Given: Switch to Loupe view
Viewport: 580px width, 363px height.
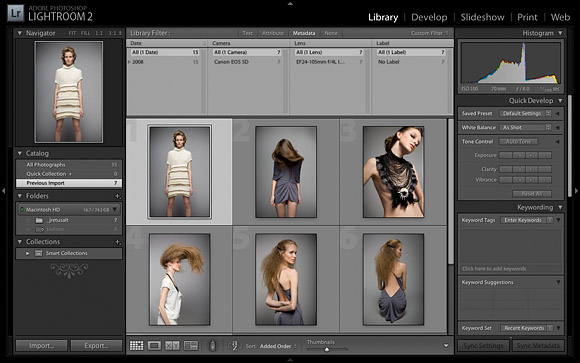Looking at the screenshot, I should pyautogui.click(x=154, y=346).
